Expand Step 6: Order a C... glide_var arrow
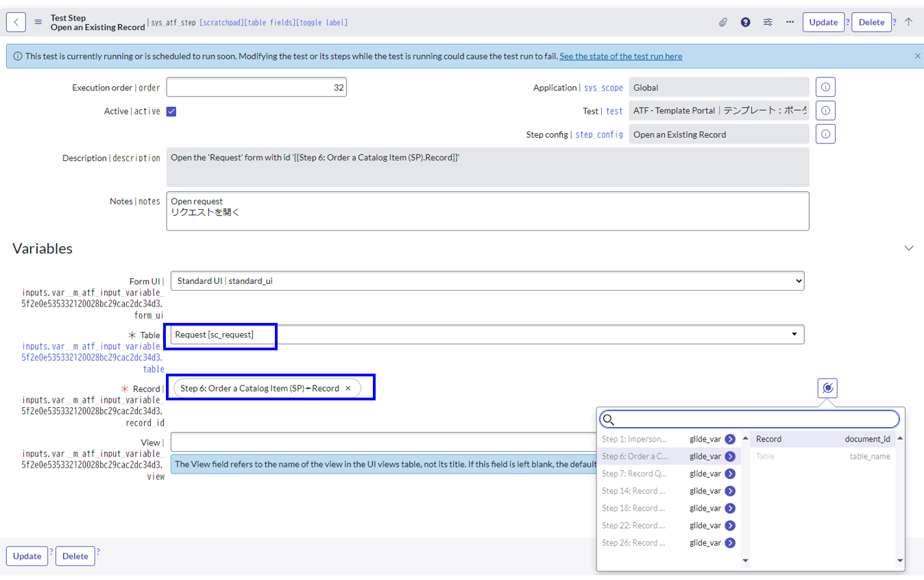This screenshot has height=580, width=924. click(x=730, y=456)
